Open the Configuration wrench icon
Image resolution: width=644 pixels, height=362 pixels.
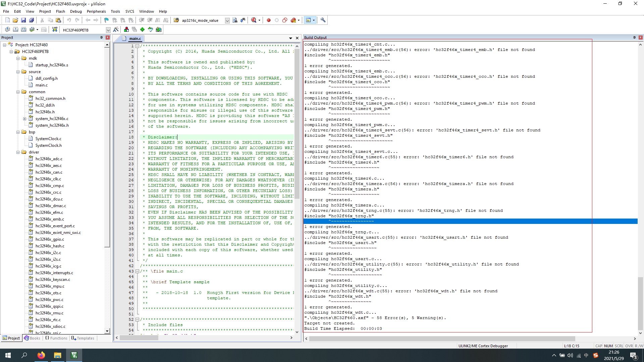click(323, 20)
